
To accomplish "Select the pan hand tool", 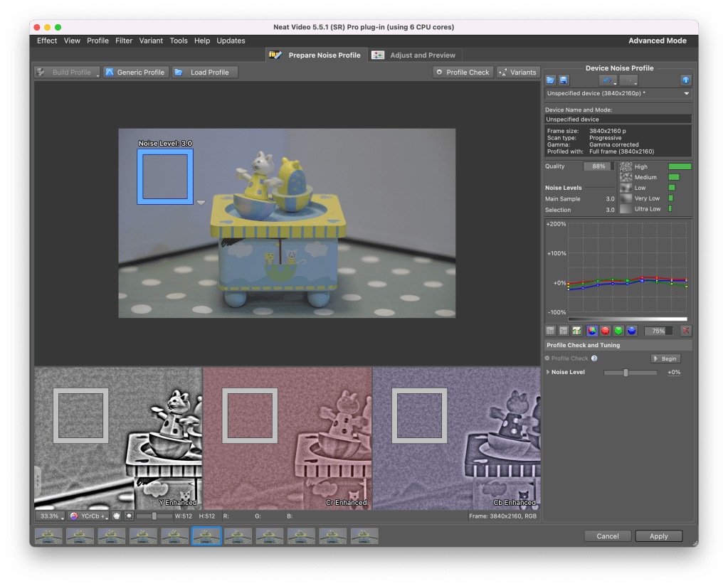I will coord(116,516).
